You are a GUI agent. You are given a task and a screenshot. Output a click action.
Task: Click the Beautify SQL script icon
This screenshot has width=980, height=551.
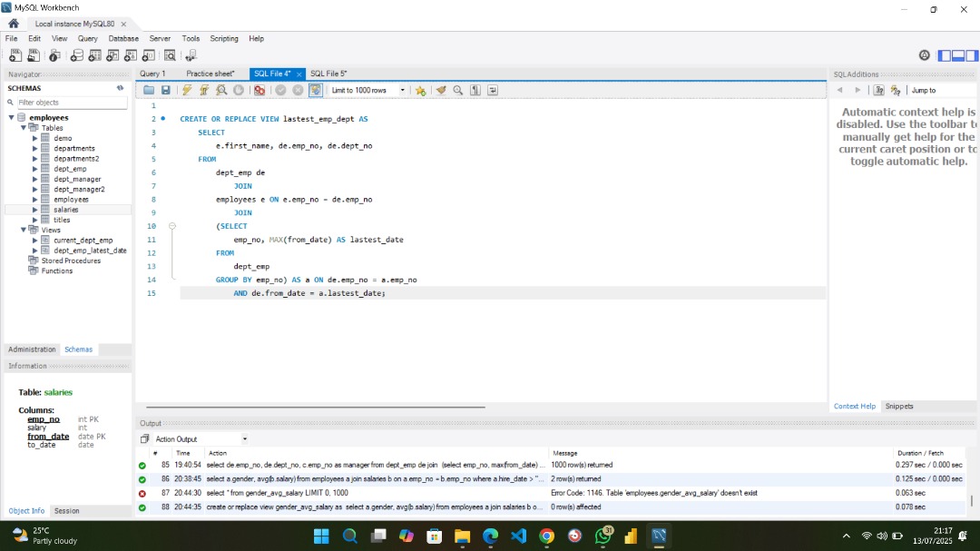pos(441,90)
